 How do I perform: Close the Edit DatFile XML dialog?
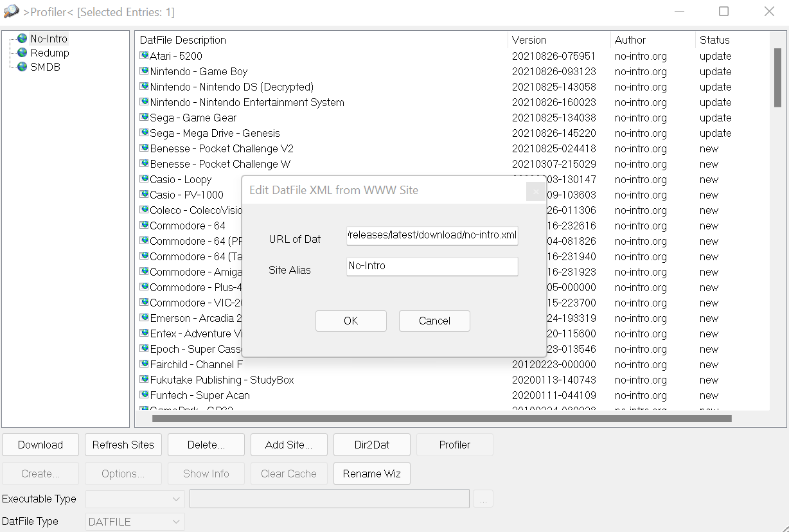click(x=535, y=191)
